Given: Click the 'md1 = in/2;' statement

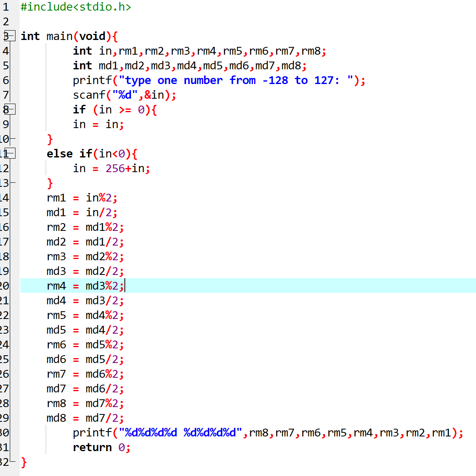Looking at the screenshot, I should 82,213.
